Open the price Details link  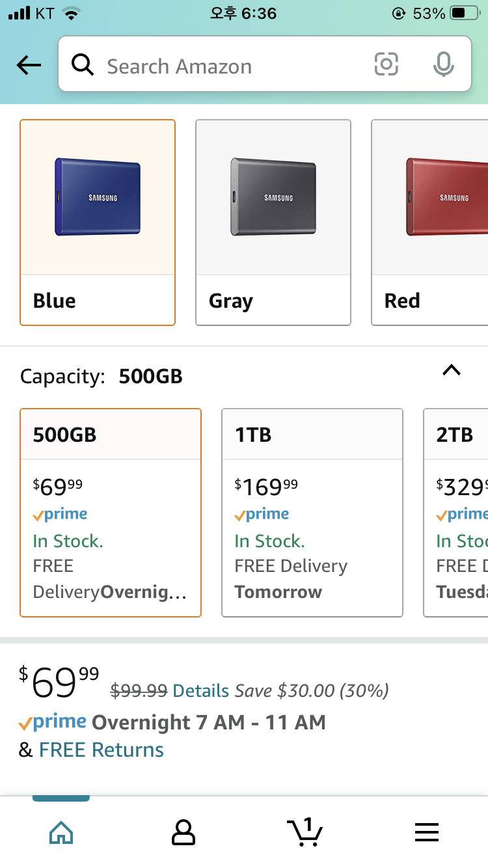[201, 690]
